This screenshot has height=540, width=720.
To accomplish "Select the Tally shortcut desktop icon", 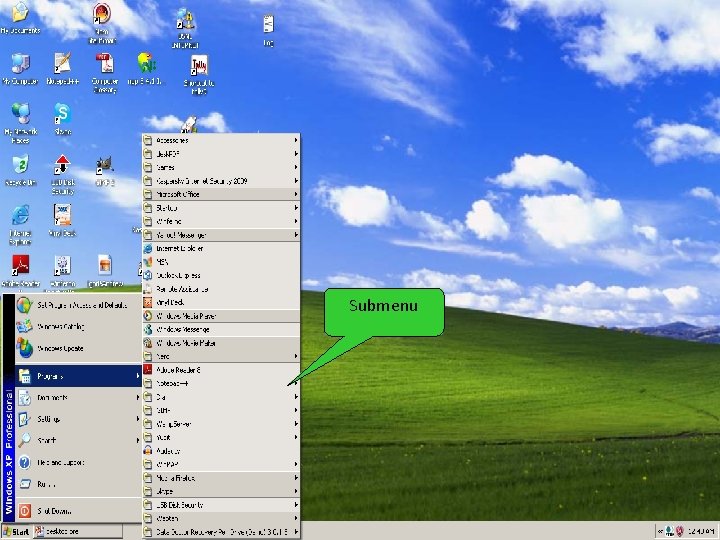I will coord(199,75).
